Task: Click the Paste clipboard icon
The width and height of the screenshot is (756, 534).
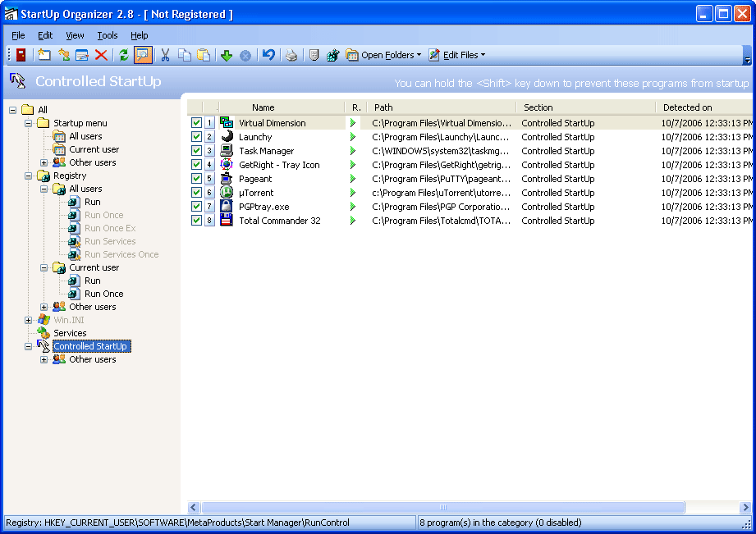Action: [x=204, y=55]
